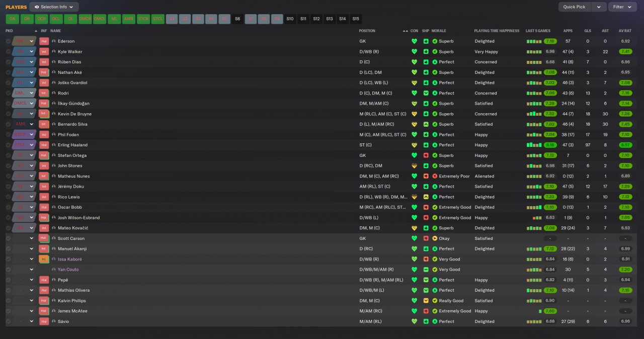Click Stefan Ortega's red match sharpness icon
The image size is (644, 339).
pos(426,155)
